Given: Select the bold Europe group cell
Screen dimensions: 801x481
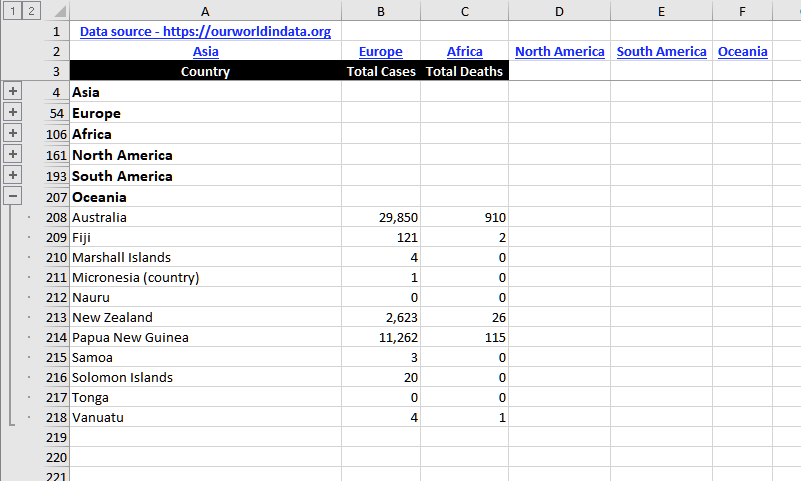Looking at the screenshot, I should coord(205,113).
